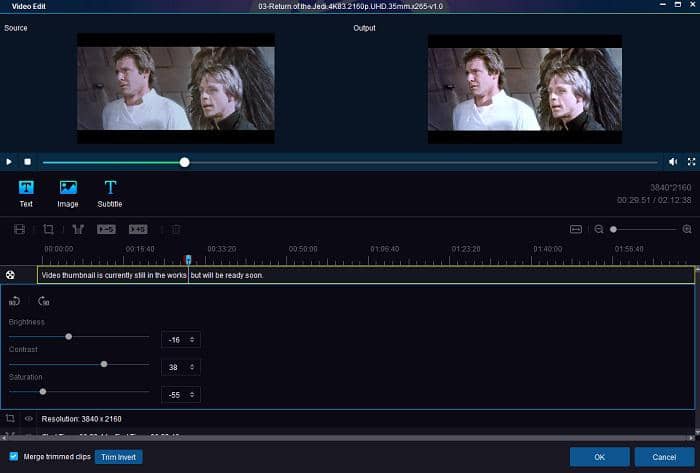
Task: Click the crop icon beside Resolution row
Action: tap(10, 419)
